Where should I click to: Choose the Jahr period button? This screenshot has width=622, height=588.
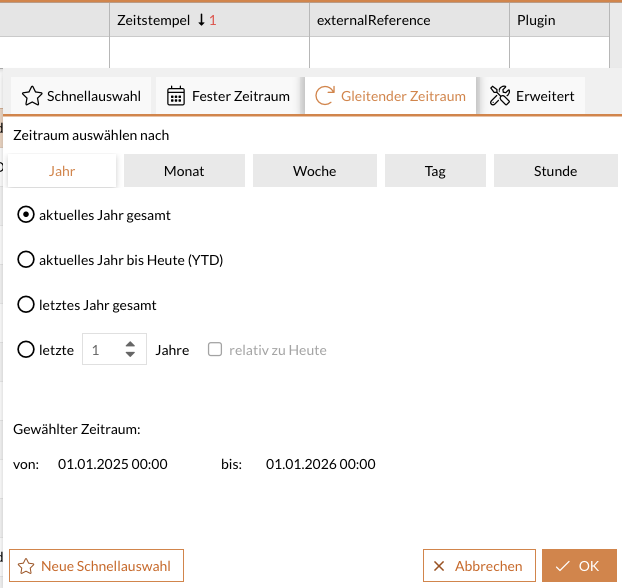[x=62, y=171]
